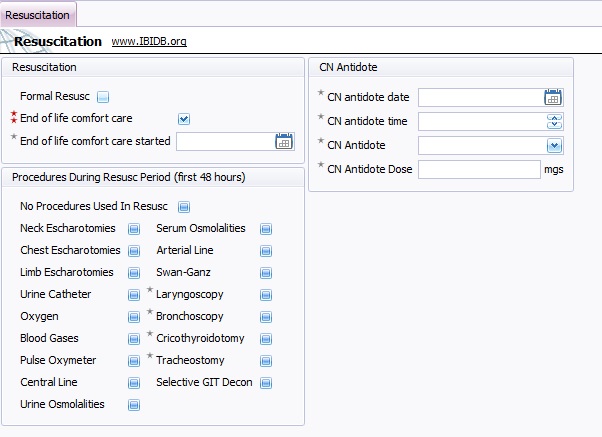Select the Resuscitation tab
This screenshot has width=602, height=437.
point(38,15)
